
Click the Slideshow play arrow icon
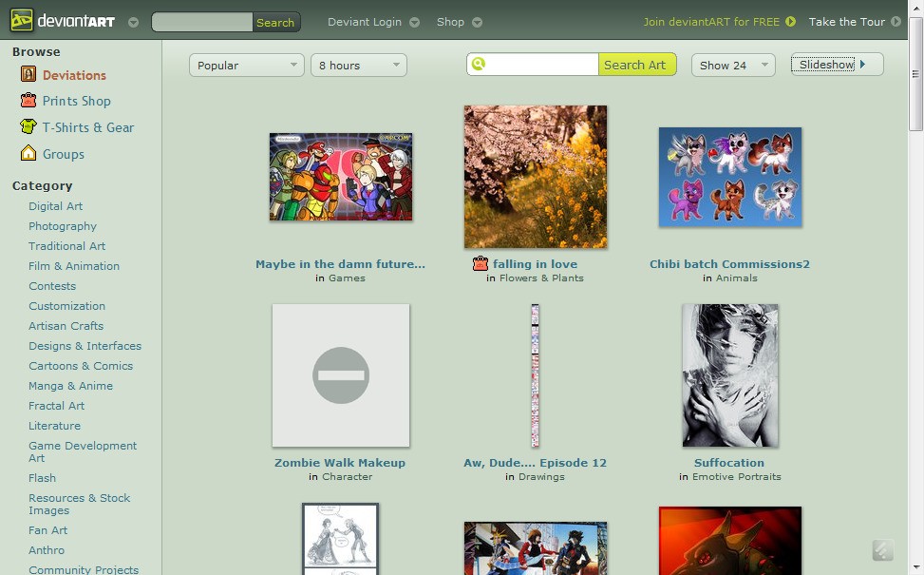[862, 65]
